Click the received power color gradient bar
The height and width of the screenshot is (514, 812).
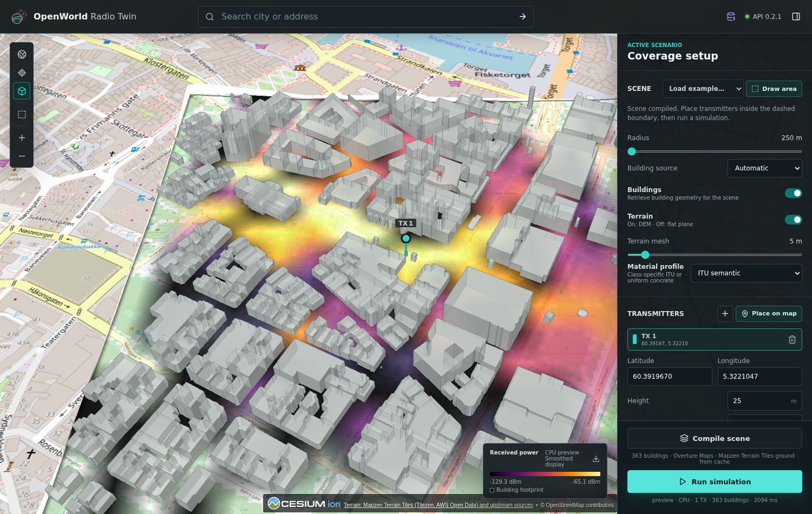click(x=545, y=474)
